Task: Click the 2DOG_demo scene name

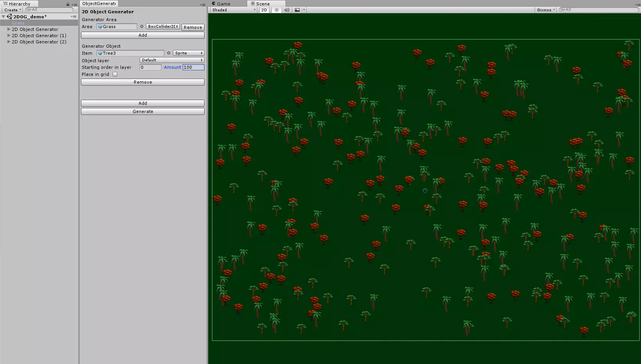Action: point(30,17)
